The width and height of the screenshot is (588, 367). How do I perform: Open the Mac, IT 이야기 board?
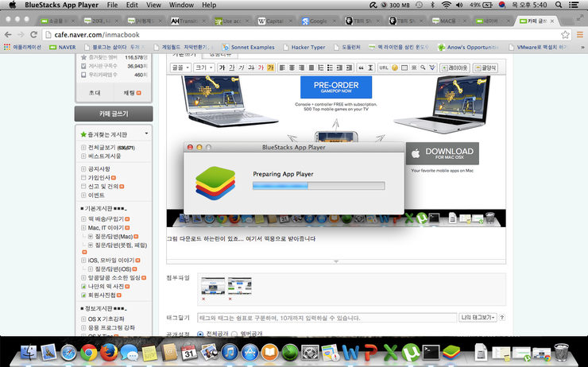point(106,227)
